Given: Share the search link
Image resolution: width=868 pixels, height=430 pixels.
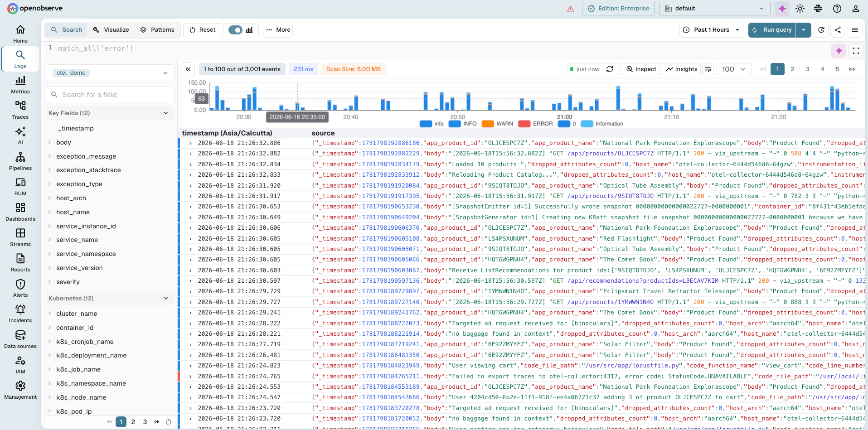Looking at the screenshot, I should coord(838,30).
